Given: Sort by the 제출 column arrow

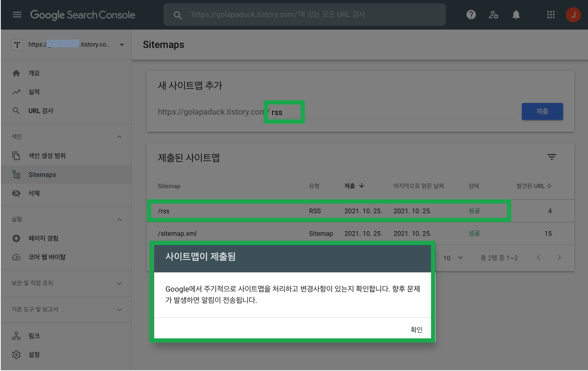Looking at the screenshot, I should tap(362, 185).
